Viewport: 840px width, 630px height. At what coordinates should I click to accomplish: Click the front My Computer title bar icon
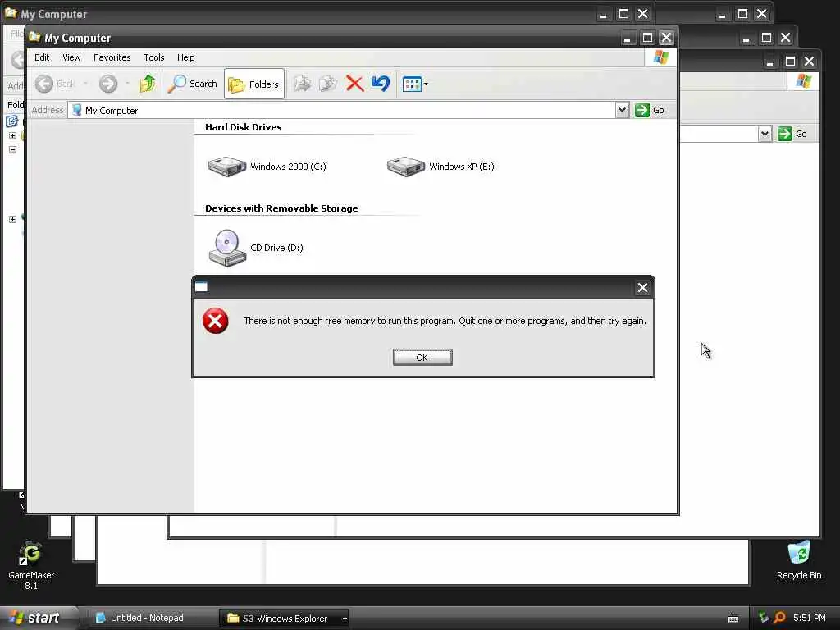pyautogui.click(x=34, y=36)
